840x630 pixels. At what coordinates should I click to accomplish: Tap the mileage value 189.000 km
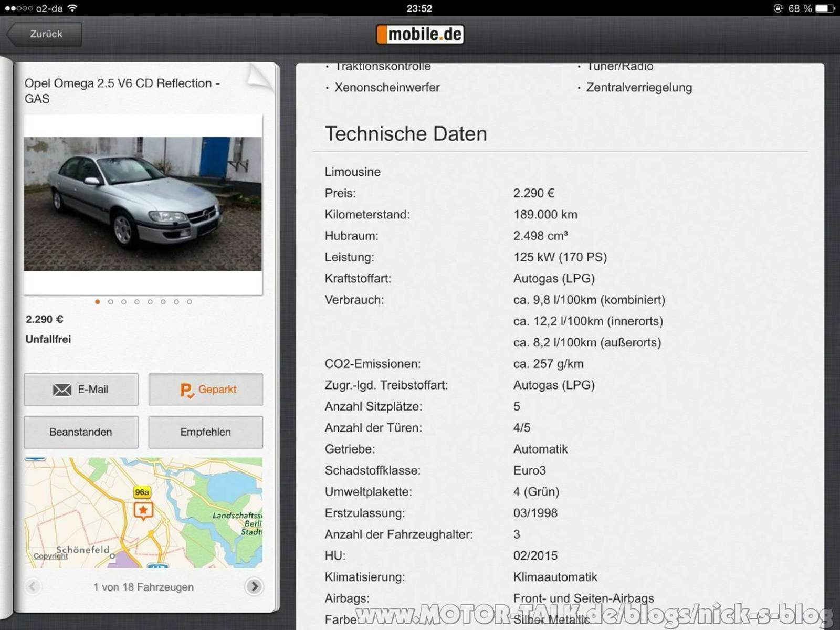[x=545, y=215]
